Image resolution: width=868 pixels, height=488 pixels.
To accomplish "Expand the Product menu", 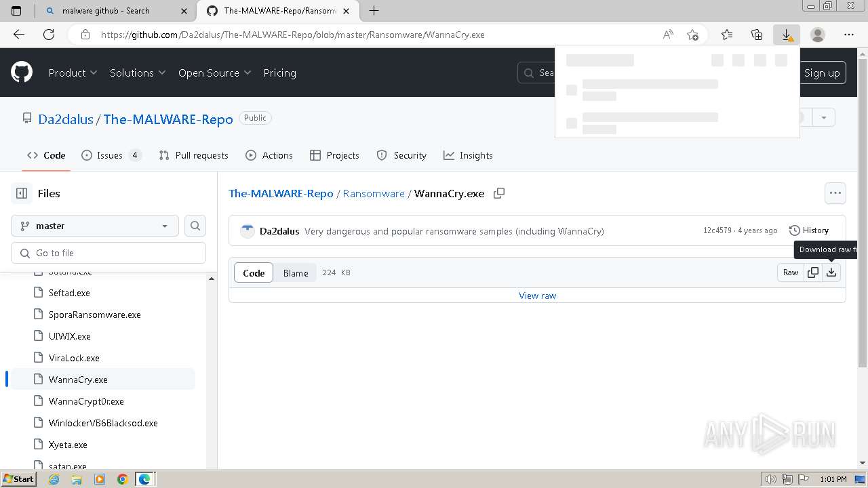I will tap(73, 73).
